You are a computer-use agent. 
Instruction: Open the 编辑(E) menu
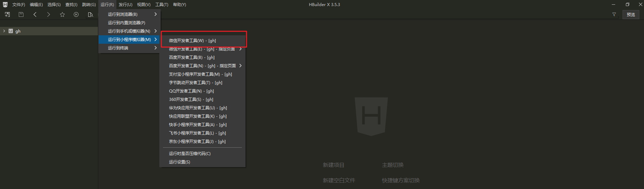(36, 5)
